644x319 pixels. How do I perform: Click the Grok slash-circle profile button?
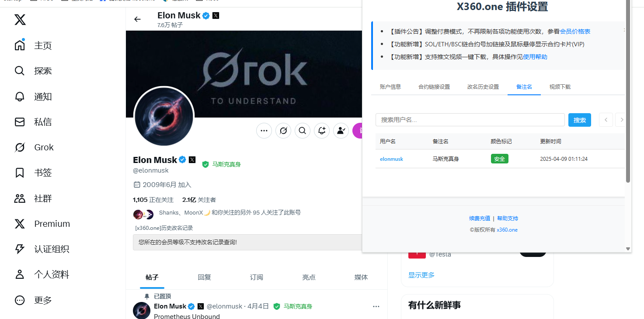283,130
